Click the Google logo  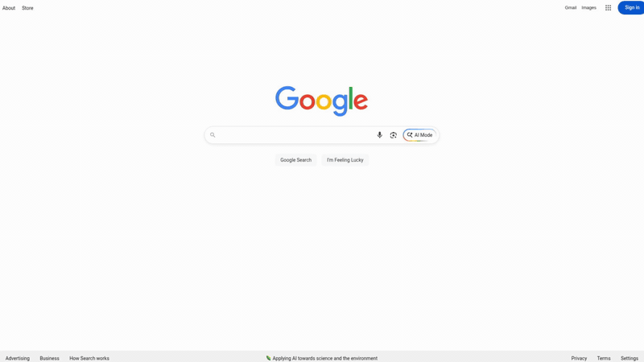tap(321, 101)
